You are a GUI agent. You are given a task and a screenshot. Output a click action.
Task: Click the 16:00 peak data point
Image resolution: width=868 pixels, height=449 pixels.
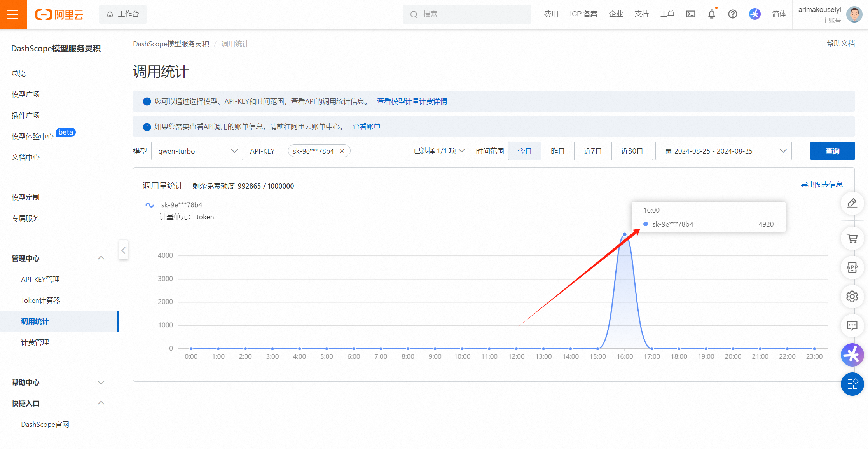point(625,234)
